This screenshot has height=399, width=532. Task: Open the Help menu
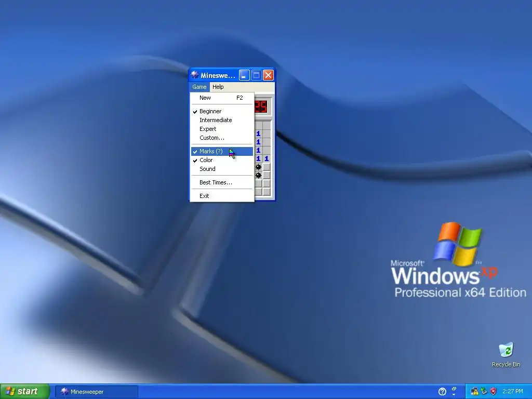[x=218, y=87]
